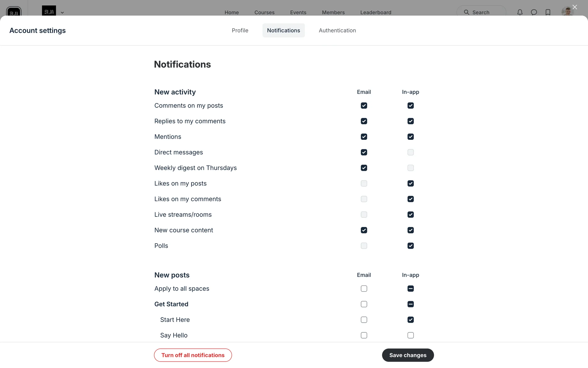Disable in-app notifications for Mentions

coord(410,137)
